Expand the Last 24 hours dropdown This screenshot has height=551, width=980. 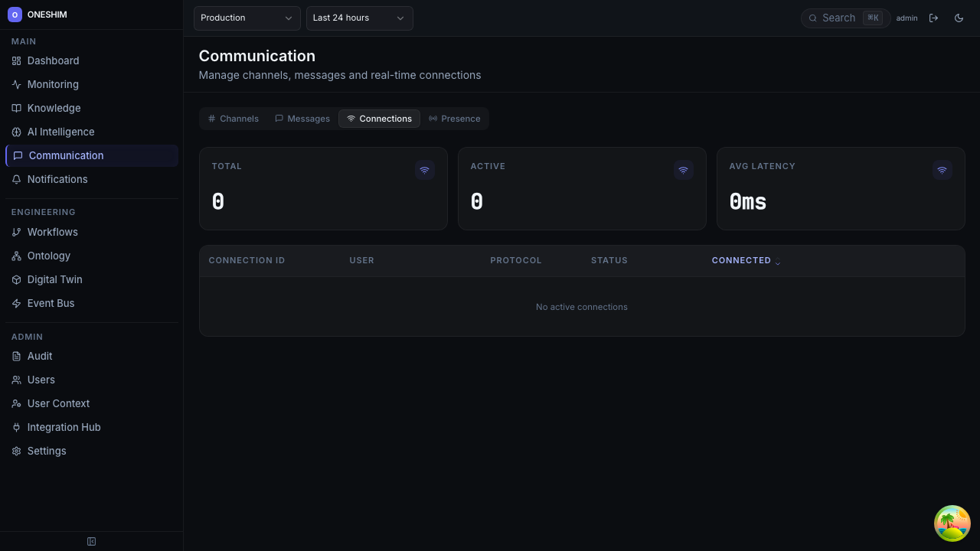coord(359,18)
